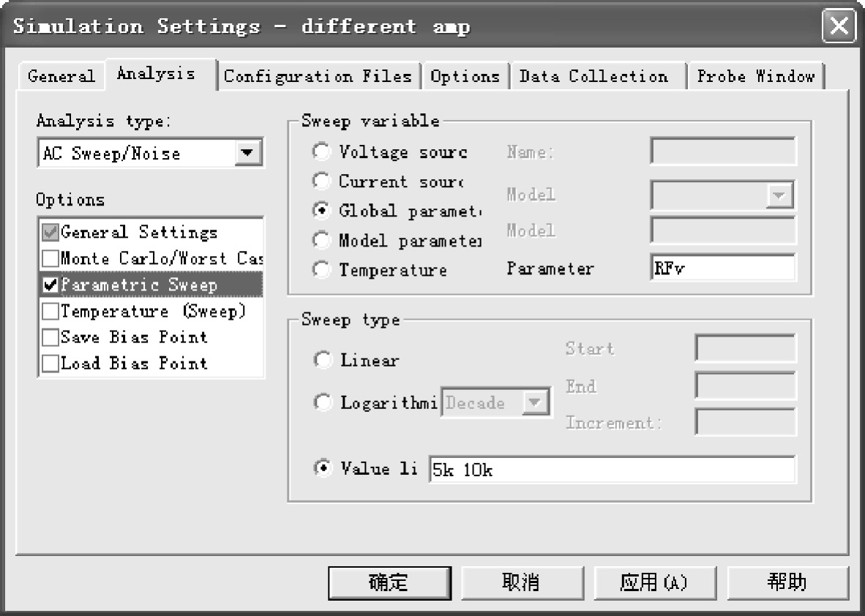Switch to the General tab

point(61,75)
